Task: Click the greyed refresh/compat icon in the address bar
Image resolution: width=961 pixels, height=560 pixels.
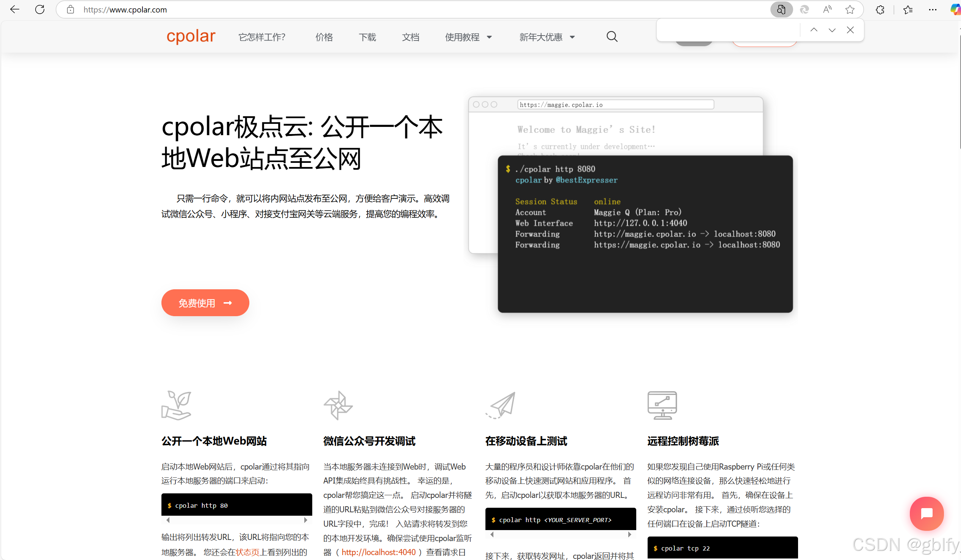Action: 804,9
